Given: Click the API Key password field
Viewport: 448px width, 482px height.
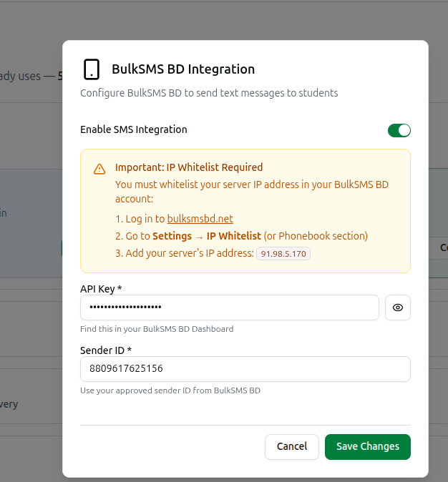Looking at the screenshot, I should point(230,308).
